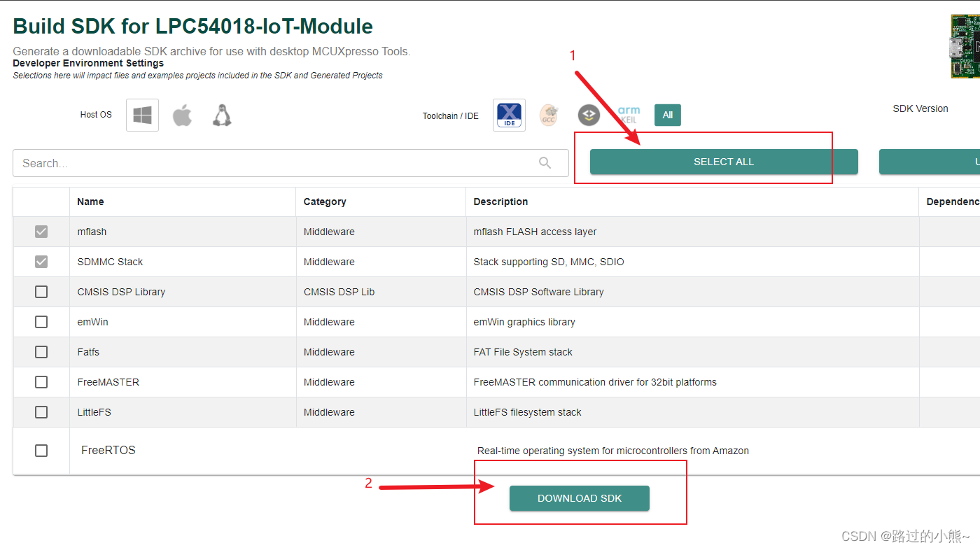Click the 'FreeRTOS' name text
The image size is (980, 550).
[108, 450]
